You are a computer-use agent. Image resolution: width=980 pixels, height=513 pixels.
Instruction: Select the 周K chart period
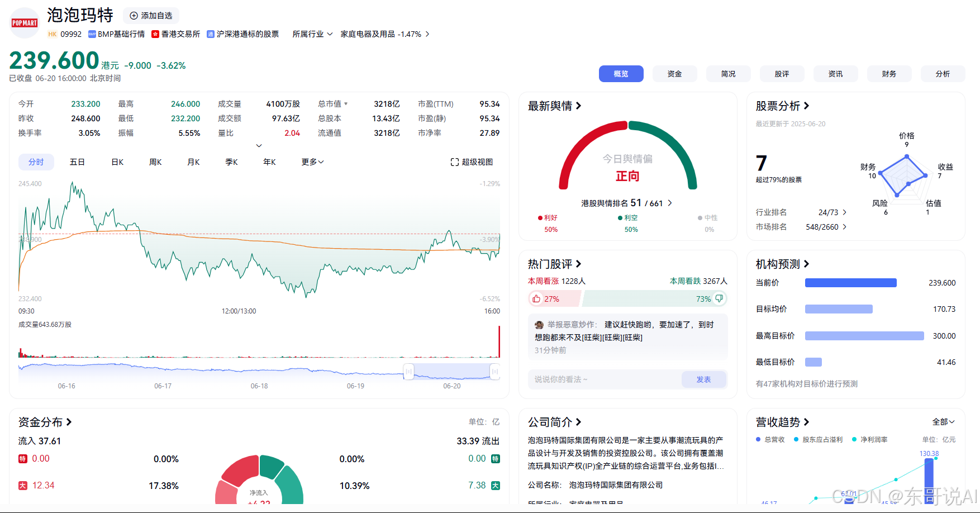(x=155, y=162)
